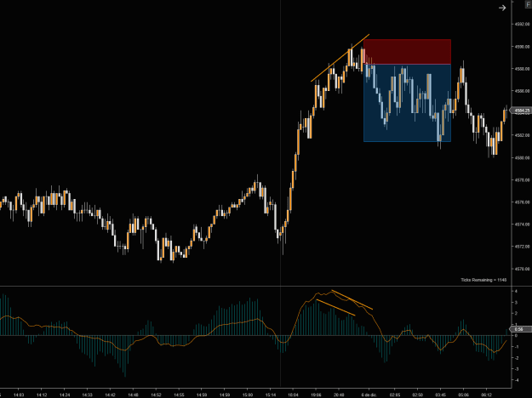Select the red stop-loss zone rectangle
This screenshot has width=532, height=398.
(x=407, y=52)
